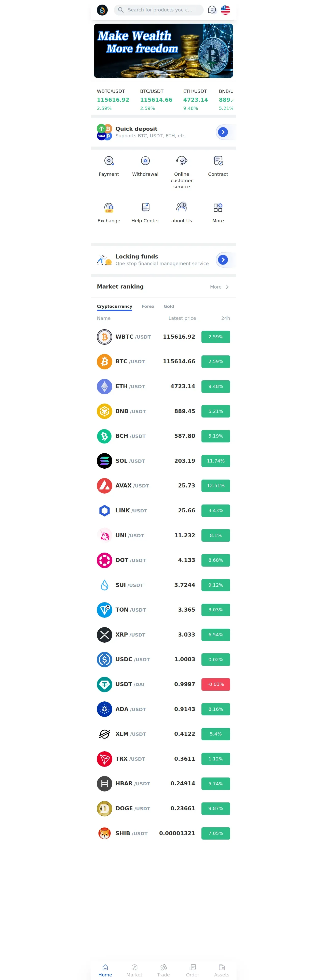Go to Market in bottom navigation
The height and width of the screenshot is (980, 327).
(134, 970)
